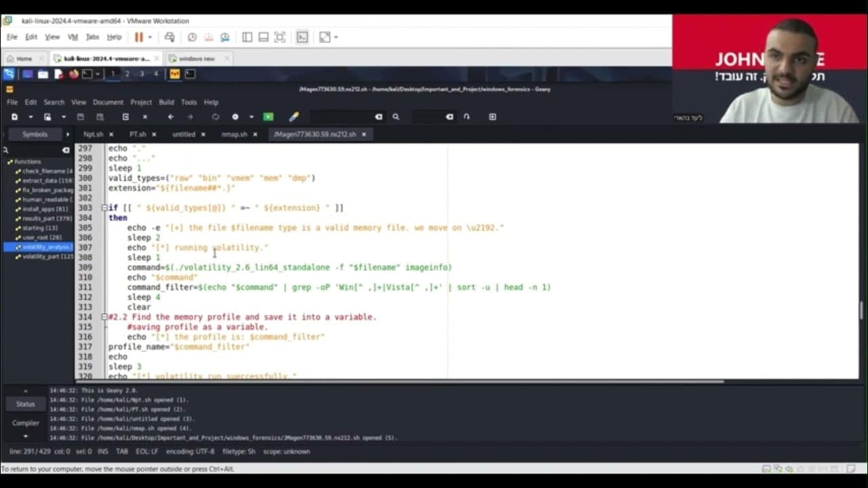
Task: Click the toolbar search magnifier icon
Action: pos(396,117)
